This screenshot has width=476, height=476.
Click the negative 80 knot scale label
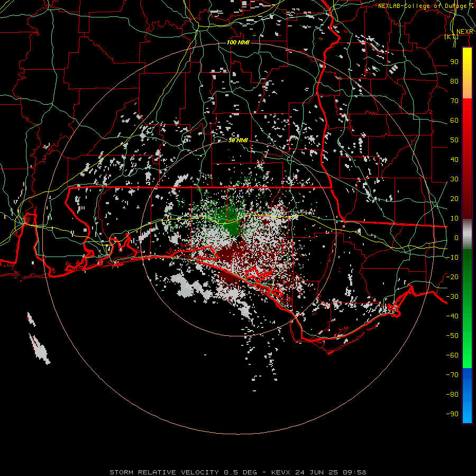pos(452,395)
